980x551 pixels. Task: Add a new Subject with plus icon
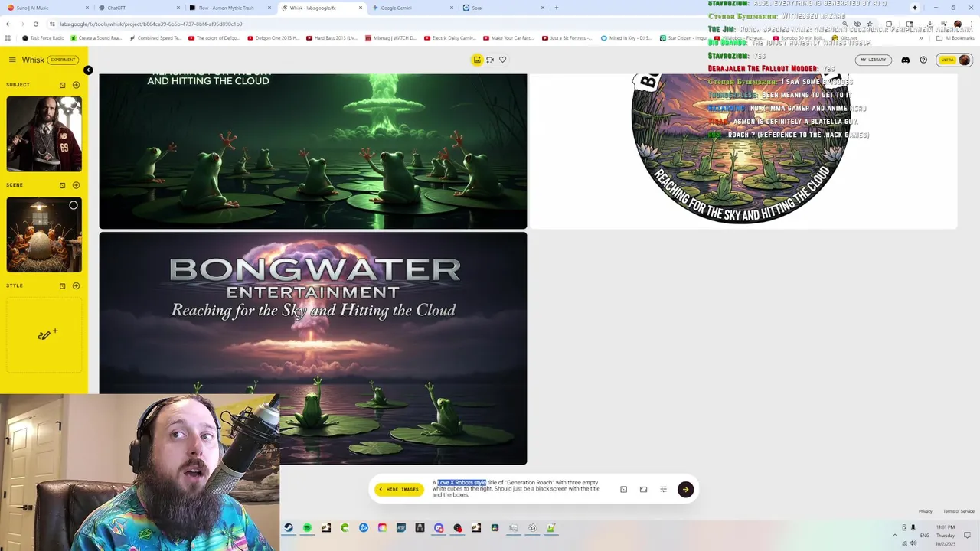[x=76, y=85]
